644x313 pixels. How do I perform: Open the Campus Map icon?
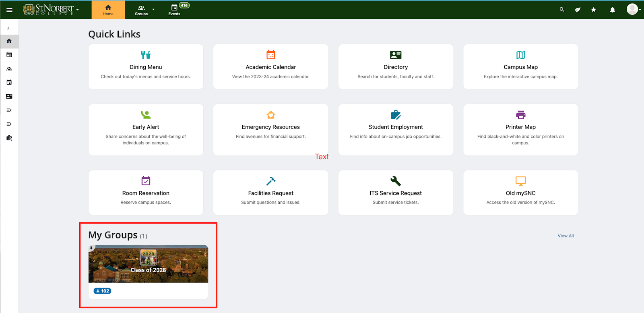pos(521,55)
